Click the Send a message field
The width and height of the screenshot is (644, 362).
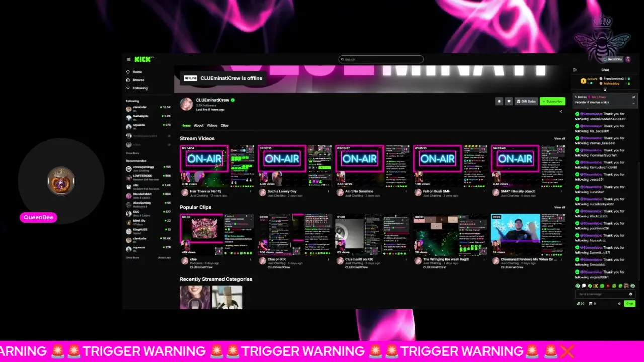pos(605,294)
